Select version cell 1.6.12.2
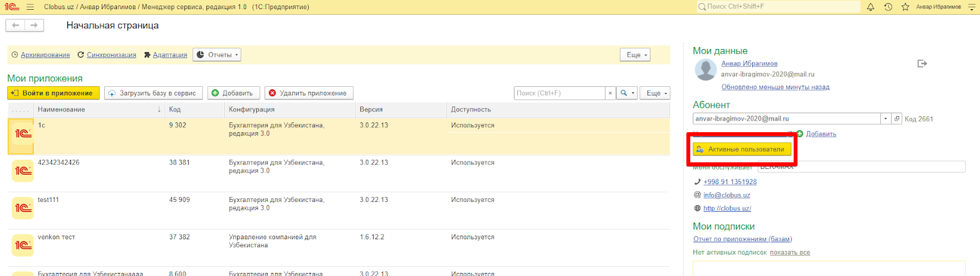This screenshot has width=980, height=276. pos(372,237)
